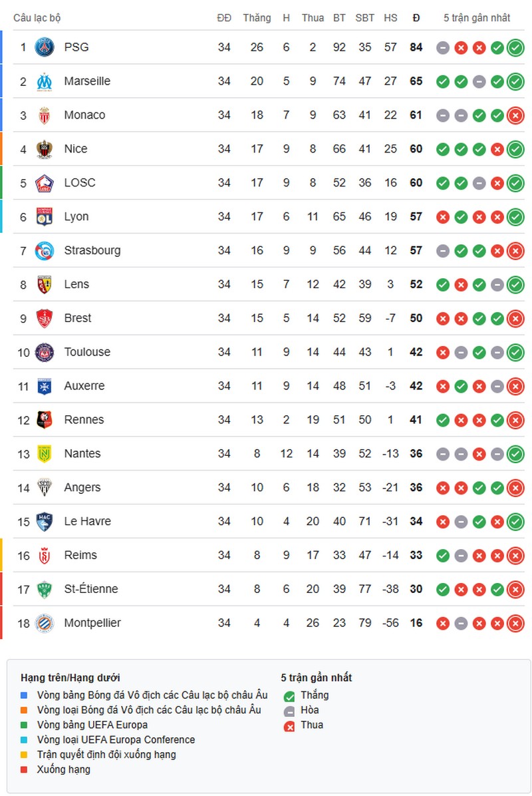Screen dimensions: 532x796
Task: Click the blue Champions League legend swatch
Action: [24, 695]
